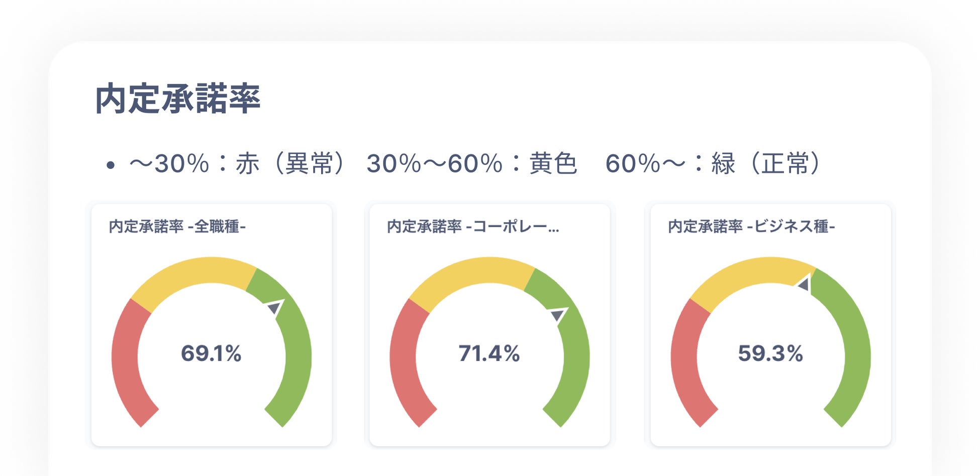The width and height of the screenshot is (980, 476).
Task: Click the red segment of the 全職種 gauge
Action: (x=127, y=362)
